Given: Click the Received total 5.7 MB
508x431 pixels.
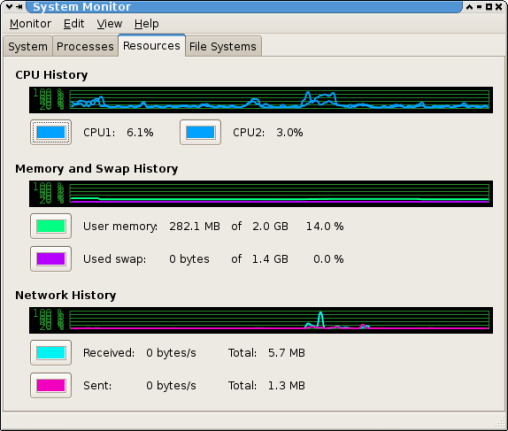Looking at the screenshot, I should click(286, 353).
